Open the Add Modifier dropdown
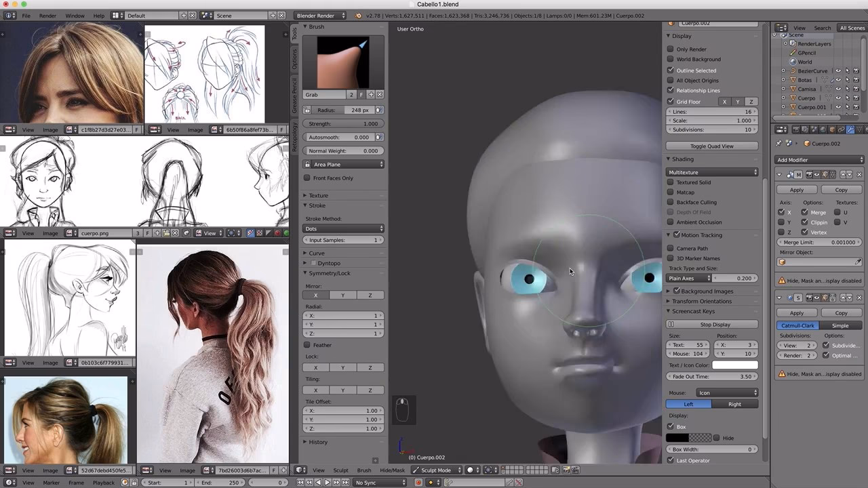This screenshot has width=868, height=488. pos(818,160)
